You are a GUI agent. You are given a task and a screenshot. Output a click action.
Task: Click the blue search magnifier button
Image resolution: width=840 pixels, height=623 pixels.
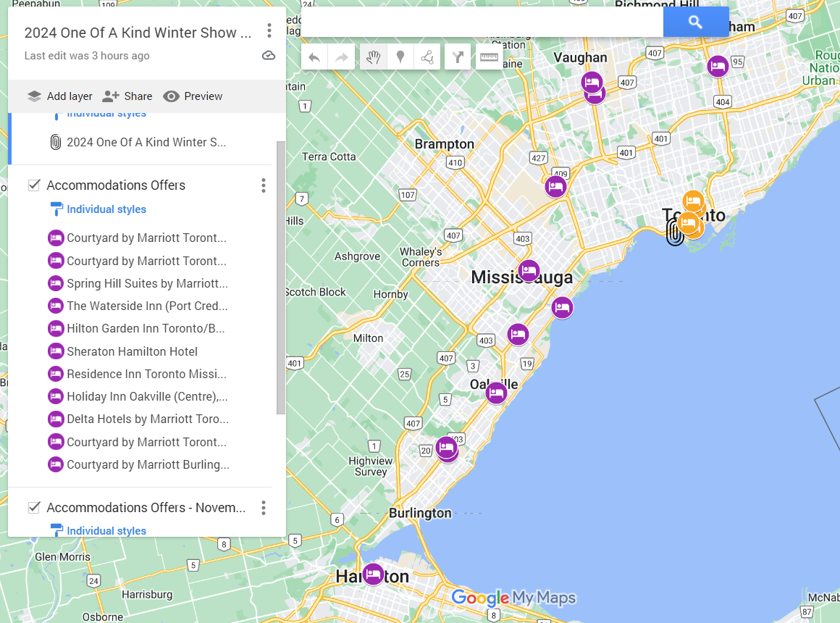(x=695, y=22)
